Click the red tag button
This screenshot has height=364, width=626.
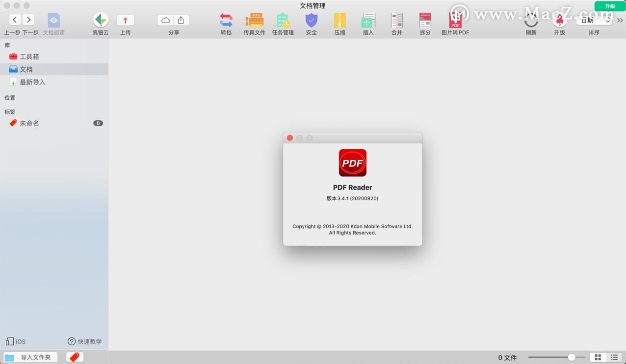[75, 357]
